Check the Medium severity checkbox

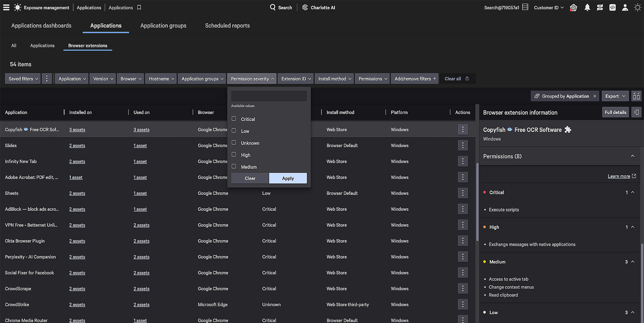[234, 166]
